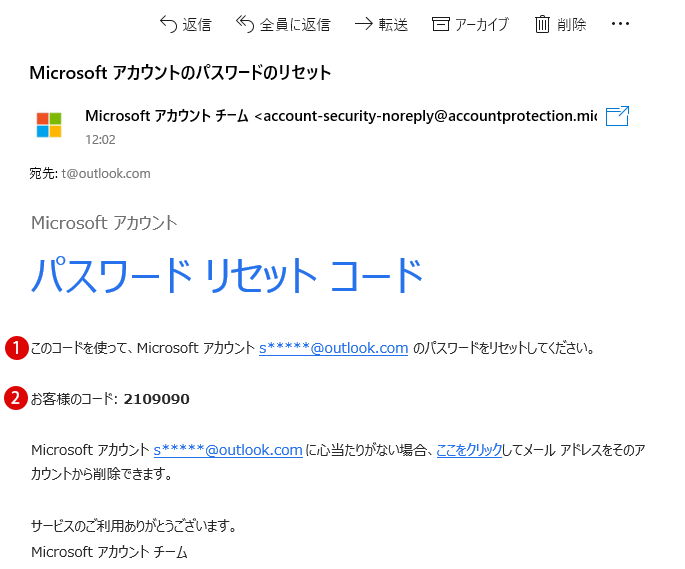Viewport: 685px width, 569px height.
Task: Follow the ここをクリック link
Action: [x=469, y=450]
